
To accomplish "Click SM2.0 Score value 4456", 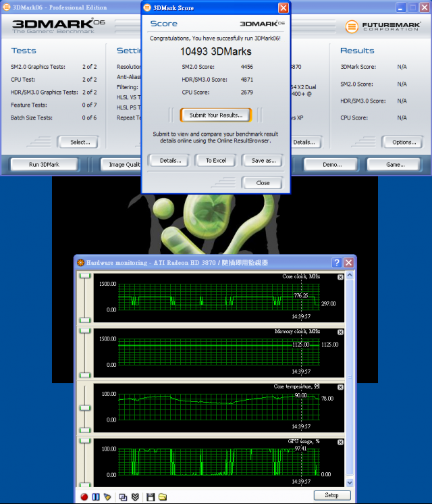I will click(x=247, y=67).
